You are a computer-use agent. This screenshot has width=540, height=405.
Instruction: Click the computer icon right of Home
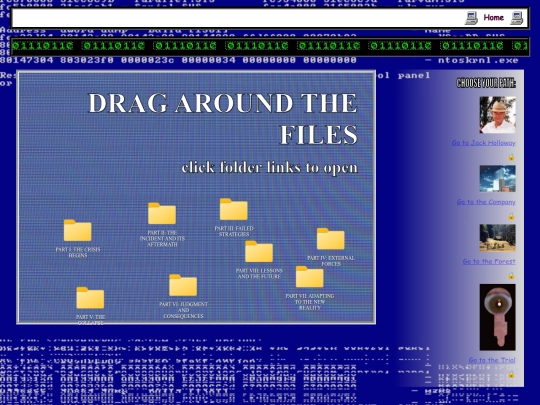click(x=516, y=18)
